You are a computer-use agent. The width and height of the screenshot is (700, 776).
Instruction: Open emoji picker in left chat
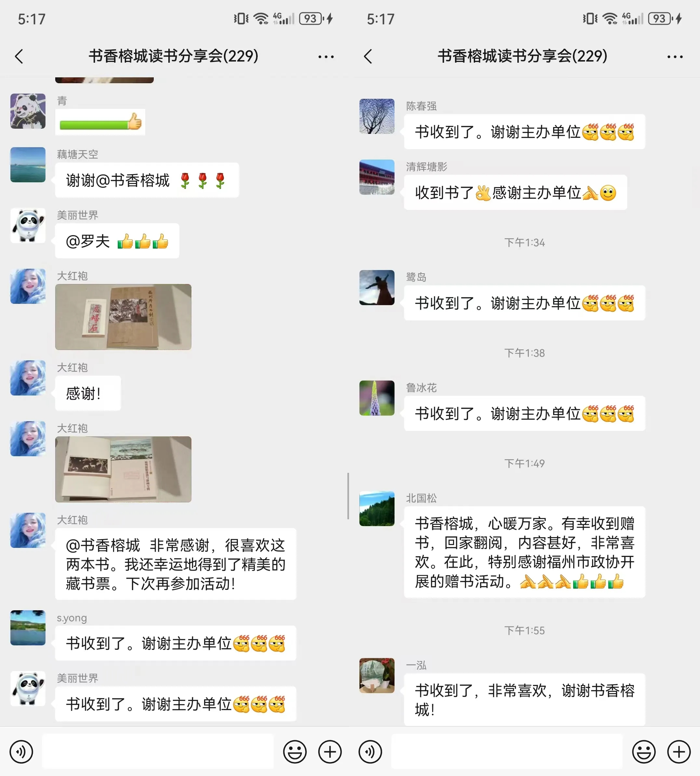pos(295,751)
